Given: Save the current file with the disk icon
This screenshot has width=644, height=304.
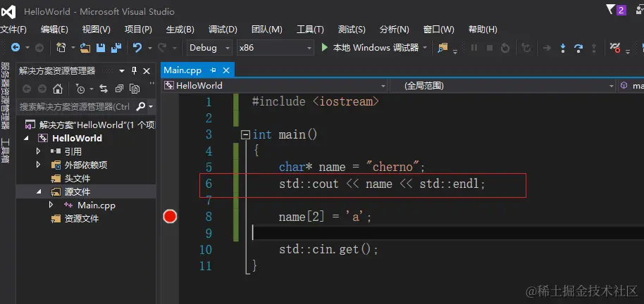Looking at the screenshot, I should tap(101, 48).
